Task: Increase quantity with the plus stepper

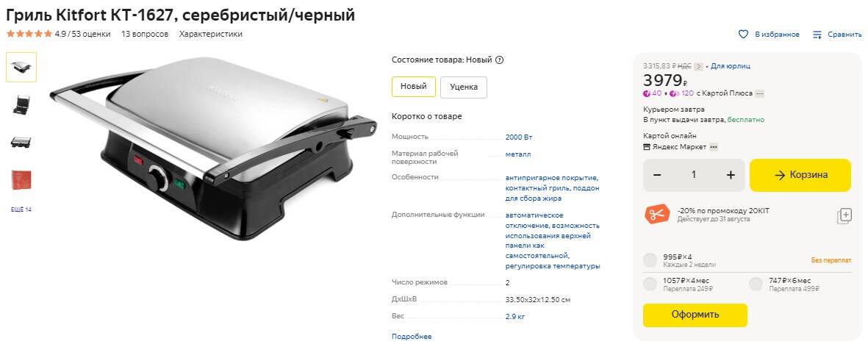Action: [x=731, y=175]
